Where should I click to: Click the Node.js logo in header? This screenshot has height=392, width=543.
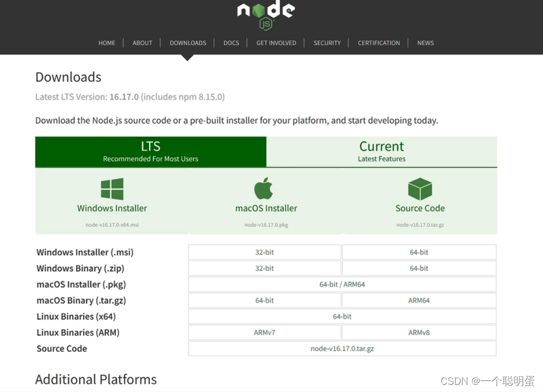266,15
